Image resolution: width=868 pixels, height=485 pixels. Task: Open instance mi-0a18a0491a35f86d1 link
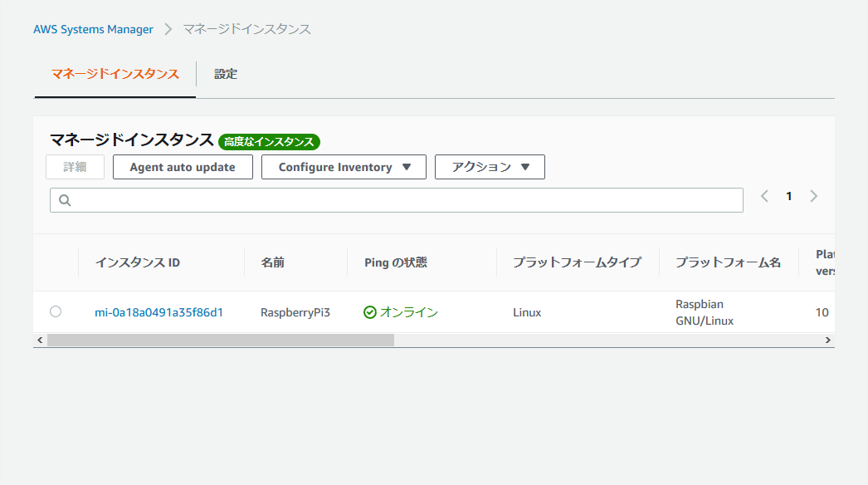pos(158,312)
